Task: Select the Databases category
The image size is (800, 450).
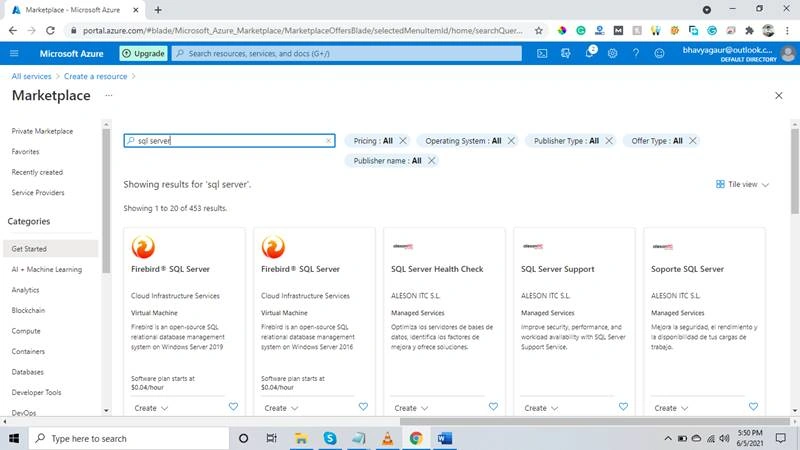Action: pos(28,372)
